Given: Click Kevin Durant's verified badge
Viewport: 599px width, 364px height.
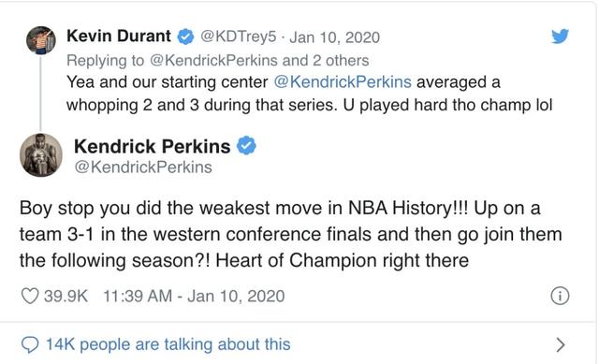Looking at the screenshot, I should [185, 36].
